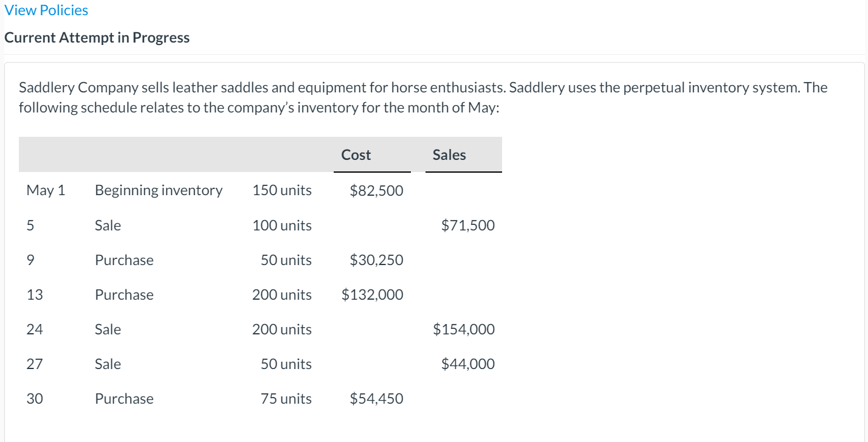Click the $154,000 sales amount
This screenshot has width=868, height=442.
click(464, 330)
